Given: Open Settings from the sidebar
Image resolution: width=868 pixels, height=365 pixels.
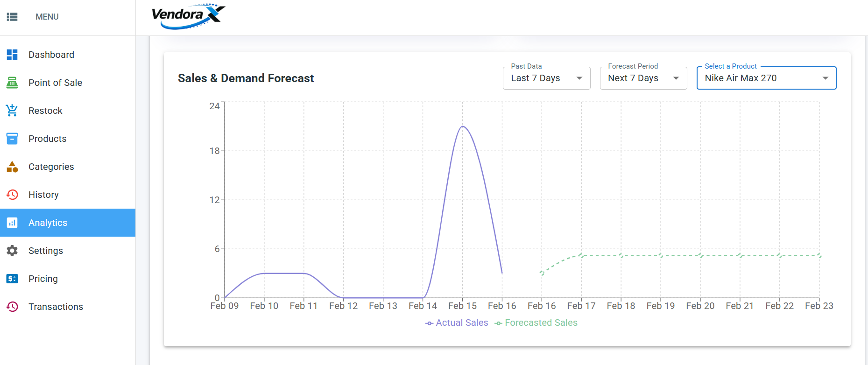Looking at the screenshot, I should [x=68, y=251].
